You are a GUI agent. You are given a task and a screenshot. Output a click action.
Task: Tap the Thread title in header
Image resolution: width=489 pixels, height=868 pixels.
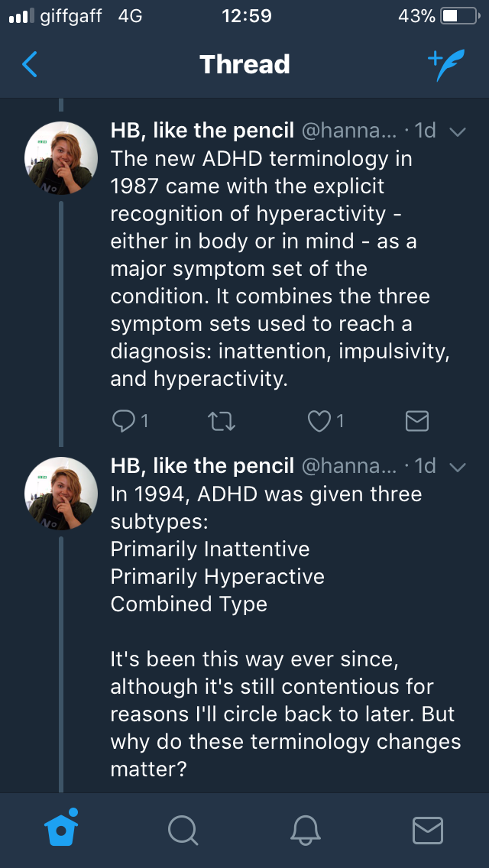click(x=244, y=64)
